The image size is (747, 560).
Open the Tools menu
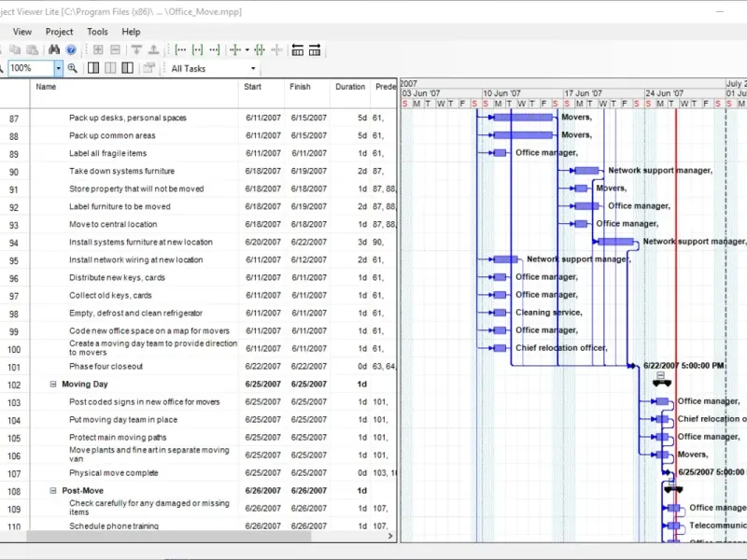[97, 32]
